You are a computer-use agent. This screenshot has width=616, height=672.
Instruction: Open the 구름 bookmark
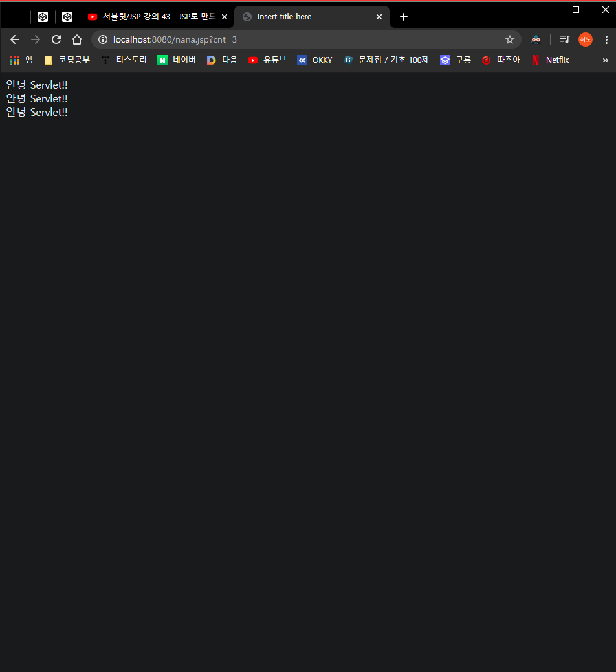point(456,60)
